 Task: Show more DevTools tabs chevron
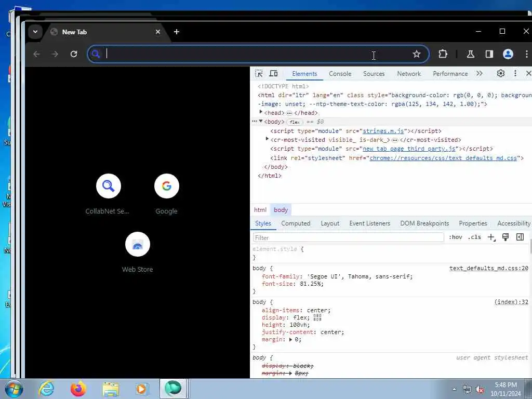point(479,74)
